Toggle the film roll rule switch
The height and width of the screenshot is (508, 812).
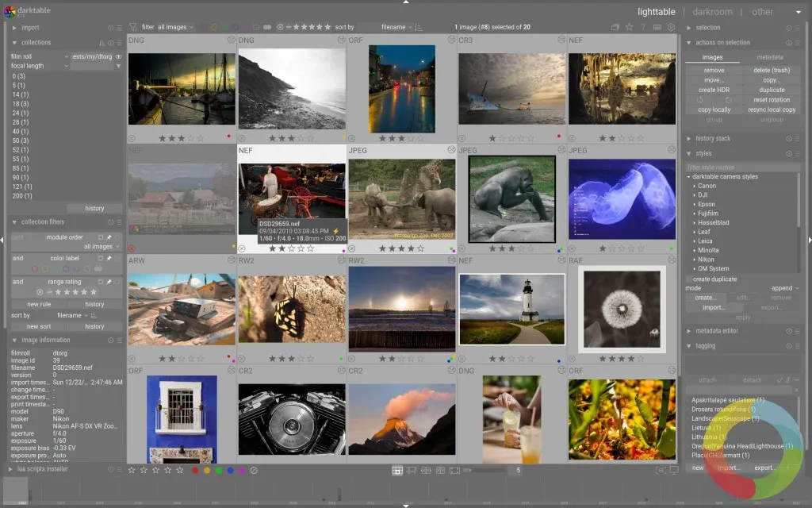coord(119,56)
